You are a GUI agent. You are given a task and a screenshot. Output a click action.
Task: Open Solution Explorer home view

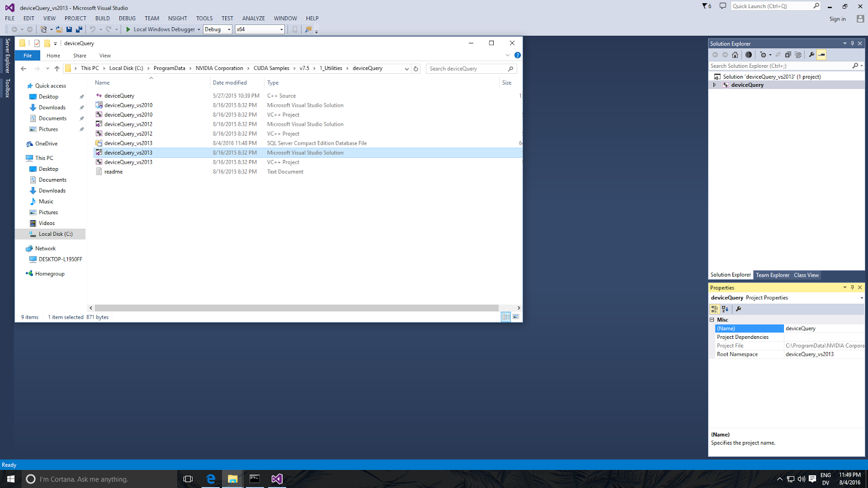pos(735,54)
